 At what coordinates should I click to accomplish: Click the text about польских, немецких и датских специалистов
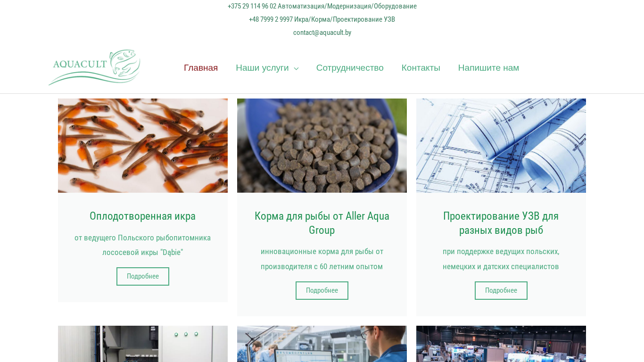(x=501, y=259)
